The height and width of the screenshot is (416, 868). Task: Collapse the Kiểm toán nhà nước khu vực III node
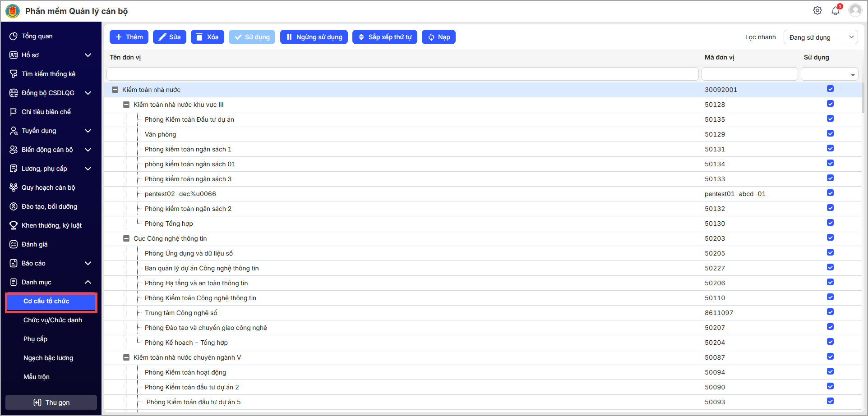click(126, 105)
